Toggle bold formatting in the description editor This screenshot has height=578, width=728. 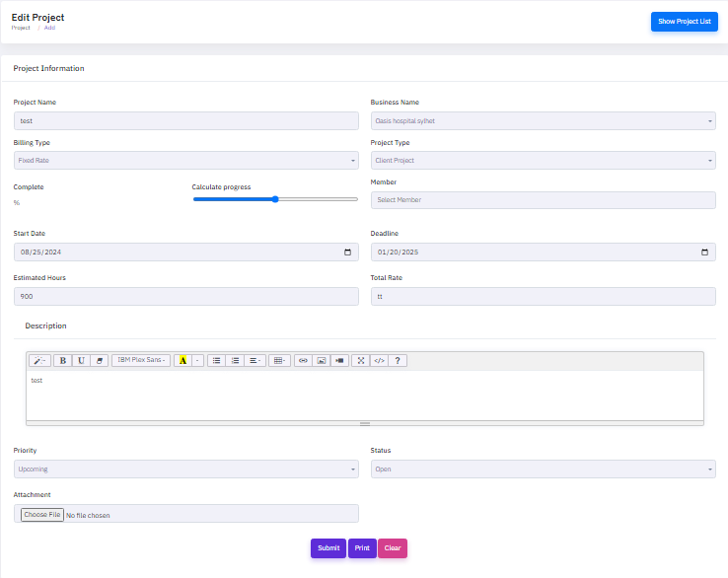pos(62,361)
